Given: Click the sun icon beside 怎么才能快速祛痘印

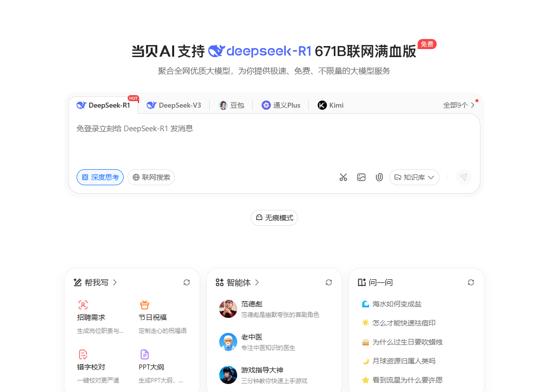Looking at the screenshot, I should tap(365, 323).
